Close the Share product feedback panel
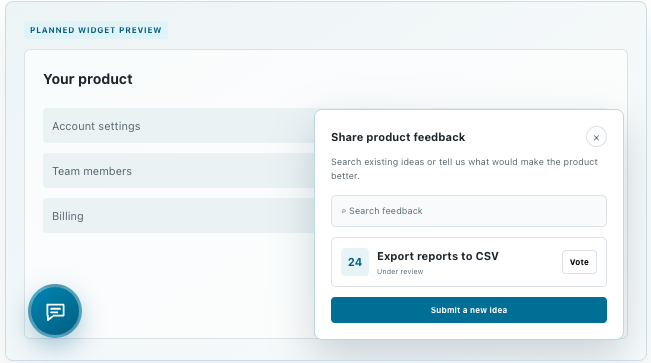The width and height of the screenshot is (651, 363). [x=596, y=137]
